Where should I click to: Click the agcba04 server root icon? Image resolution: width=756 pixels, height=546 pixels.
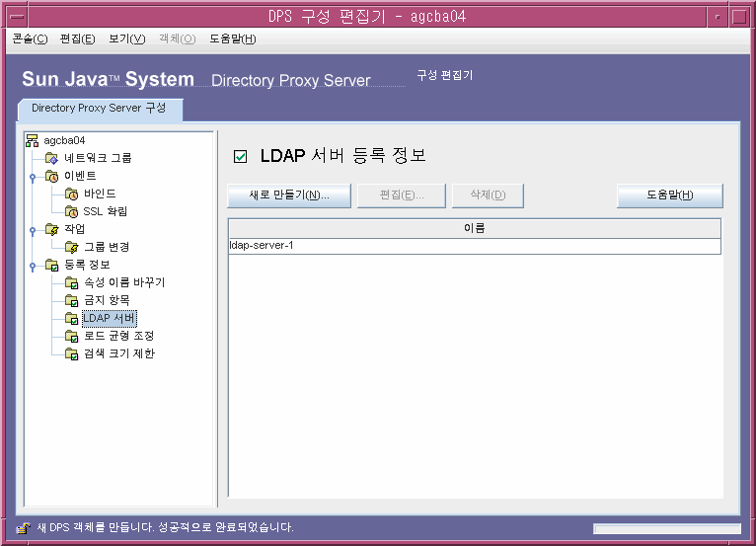32,140
